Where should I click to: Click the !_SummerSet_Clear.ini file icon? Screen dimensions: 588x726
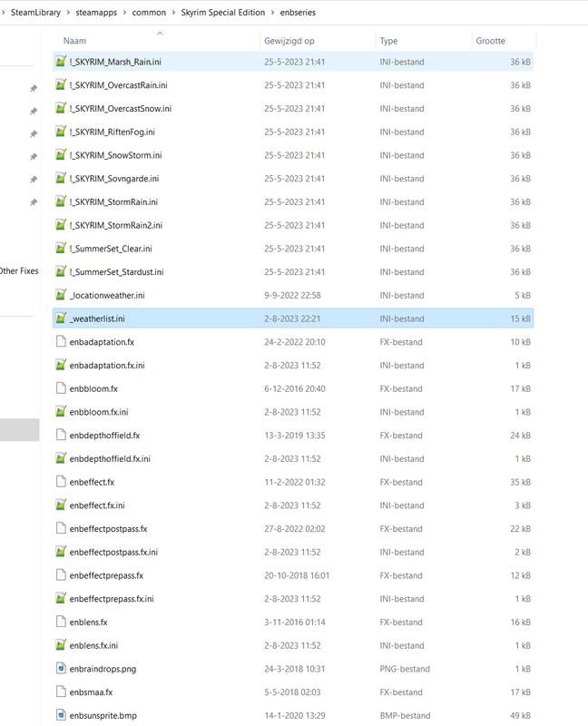tap(61, 248)
